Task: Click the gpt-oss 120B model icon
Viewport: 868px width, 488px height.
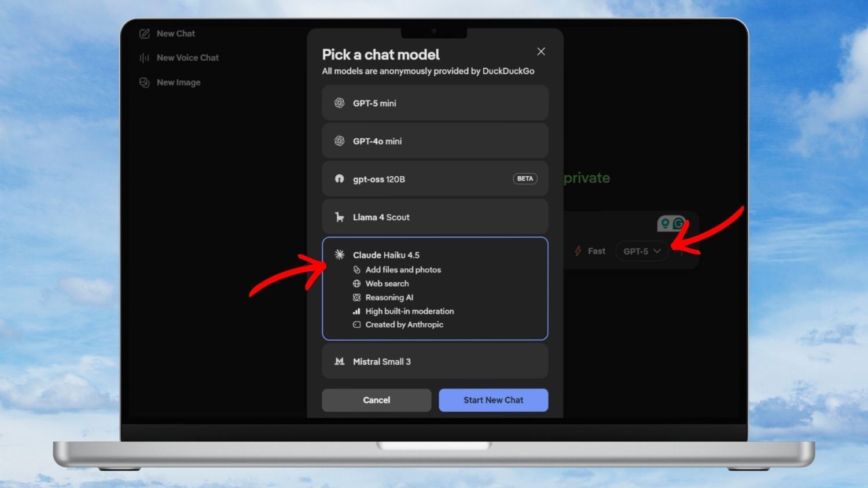Action: coord(340,179)
